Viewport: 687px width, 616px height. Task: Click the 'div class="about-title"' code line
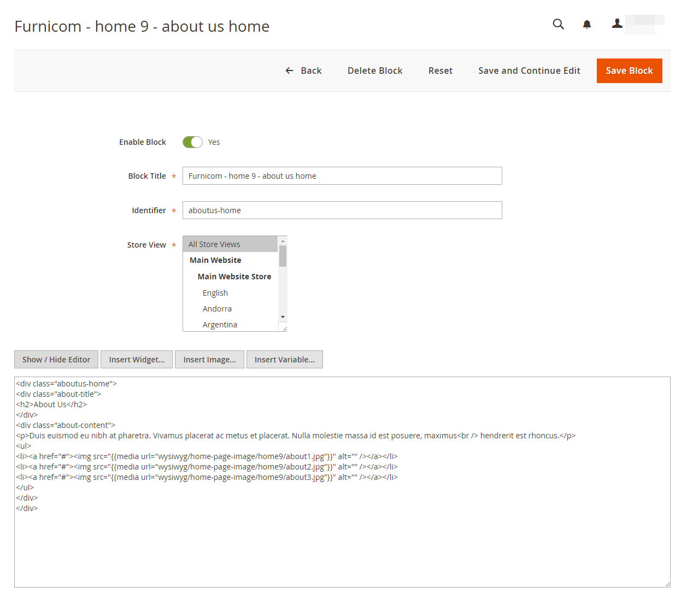(x=58, y=394)
